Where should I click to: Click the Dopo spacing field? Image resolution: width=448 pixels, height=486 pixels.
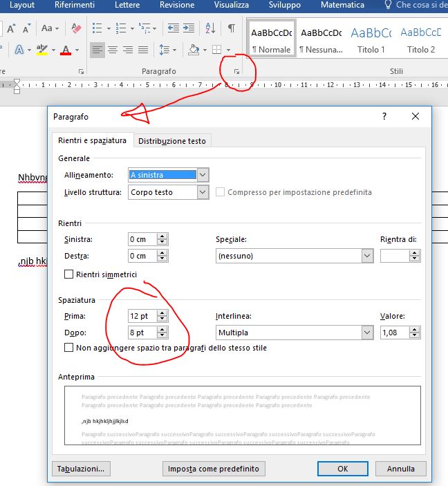[x=142, y=333]
